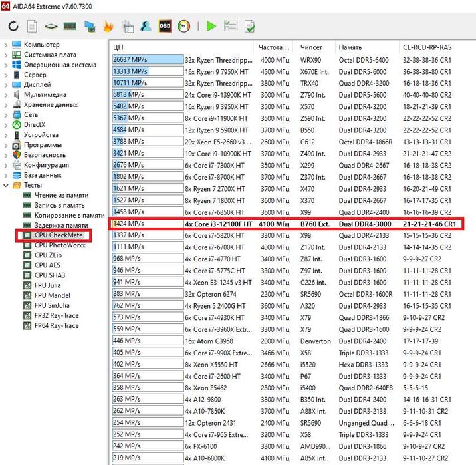The image size is (476, 465).
Task: Click the clipboard report toolbar icon
Action: [x=128, y=27]
